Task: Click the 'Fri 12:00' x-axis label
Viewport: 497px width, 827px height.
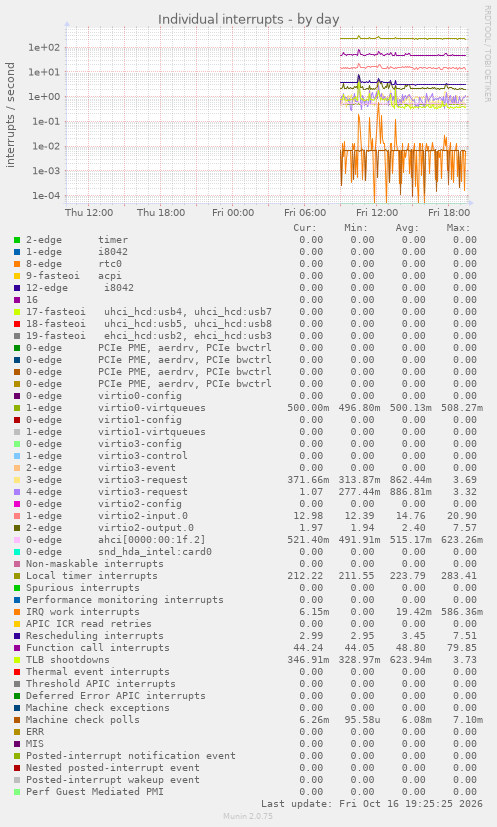Action: tap(377, 213)
